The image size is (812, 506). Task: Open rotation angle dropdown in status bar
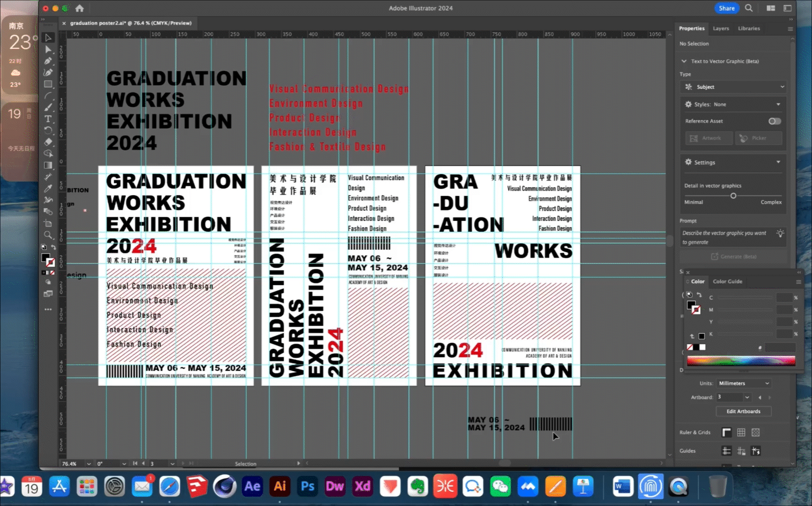coord(124,464)
